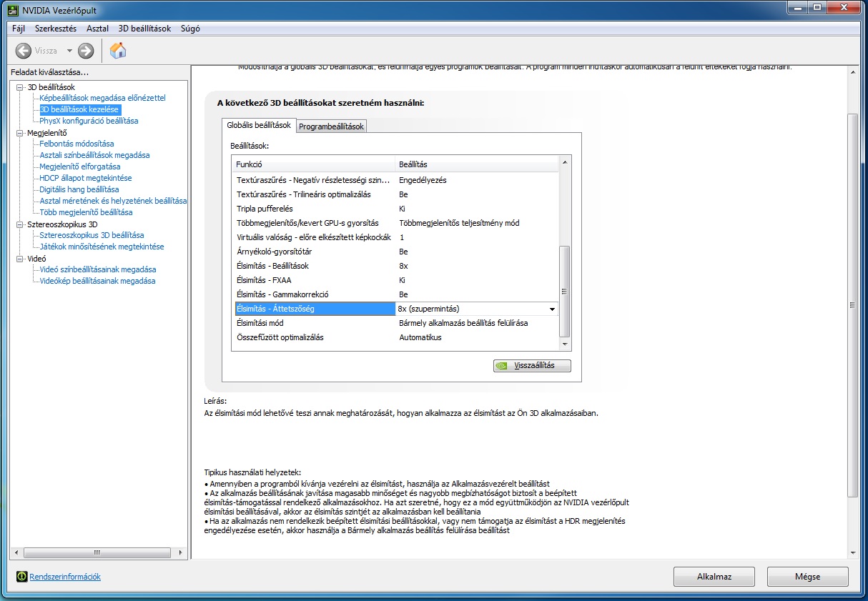The image size is (868, 601).
Task: Click the Funkció column header
Action: pos(313,164)
